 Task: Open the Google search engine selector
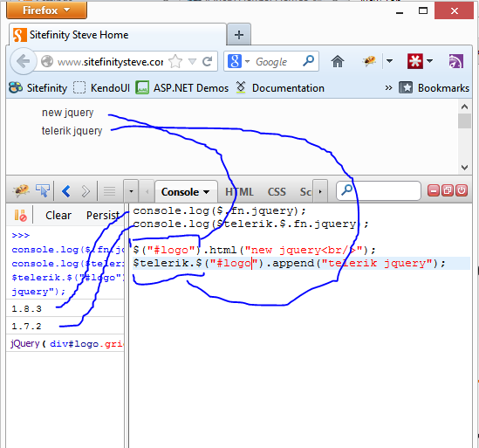[x=239, y=61]
